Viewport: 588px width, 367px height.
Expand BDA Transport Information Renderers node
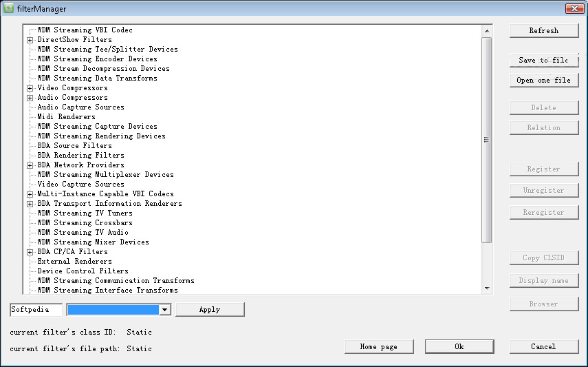pyautogui.click(x=30, y=204)
